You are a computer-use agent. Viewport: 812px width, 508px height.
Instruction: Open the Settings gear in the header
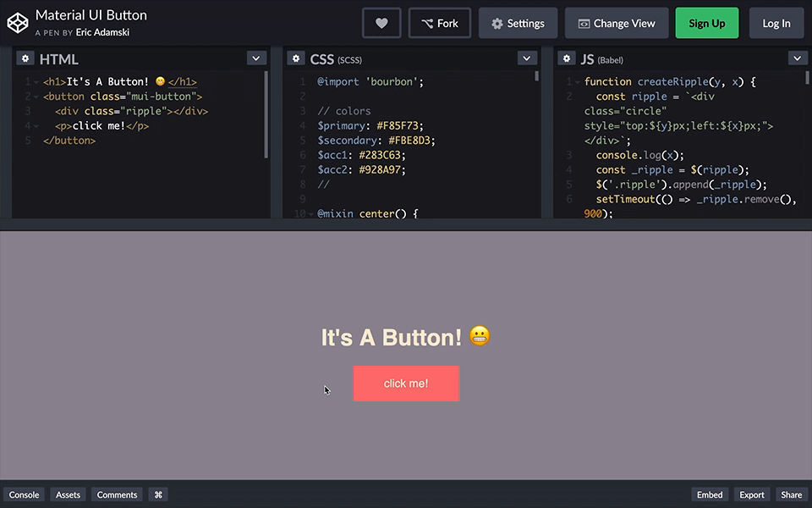tap(518, 23)
